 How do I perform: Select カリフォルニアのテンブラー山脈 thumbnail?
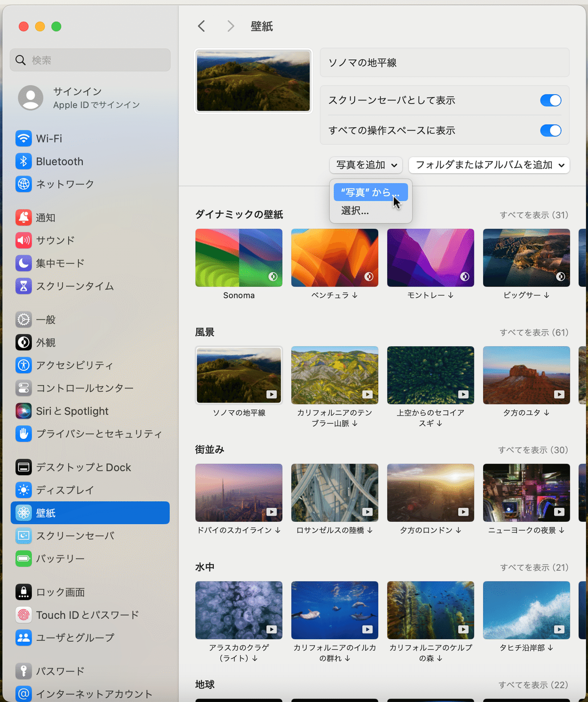[335, 375]
